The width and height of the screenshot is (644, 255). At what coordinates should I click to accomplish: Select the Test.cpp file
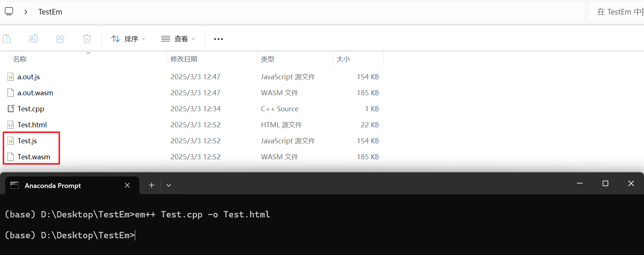click(x=31, y=109)
